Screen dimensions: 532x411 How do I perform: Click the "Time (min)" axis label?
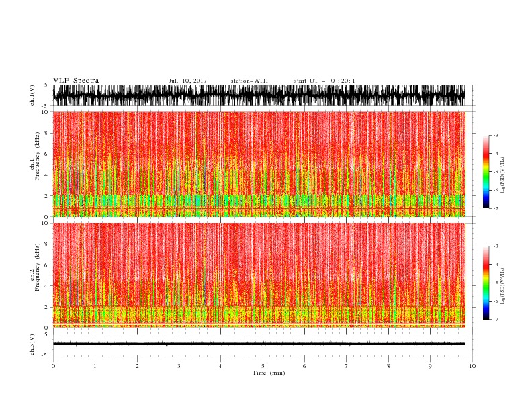point(269,373)
